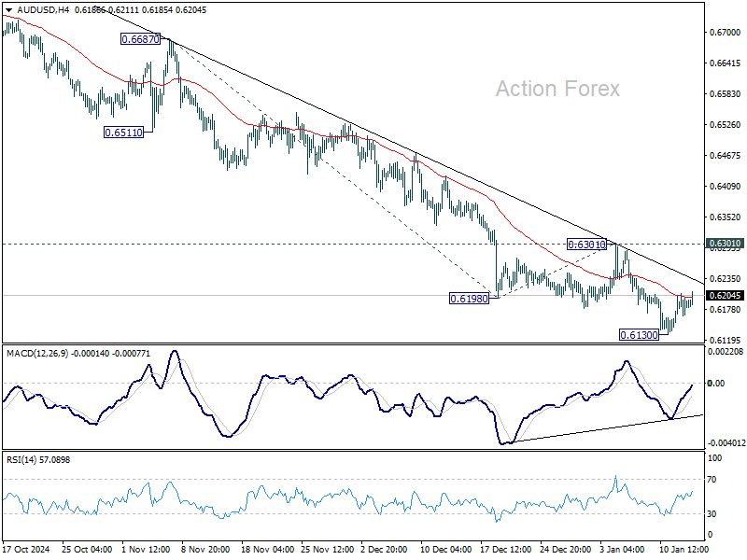
Task: Click the 0.65110 price label
Action: click(x=124, y=133)
